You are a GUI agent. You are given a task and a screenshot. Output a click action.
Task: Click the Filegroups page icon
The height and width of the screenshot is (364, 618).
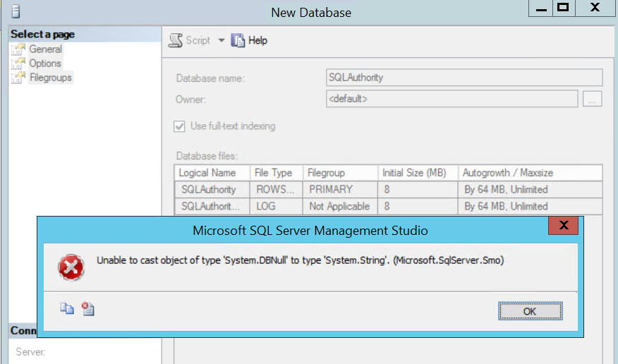coord(18,78)
